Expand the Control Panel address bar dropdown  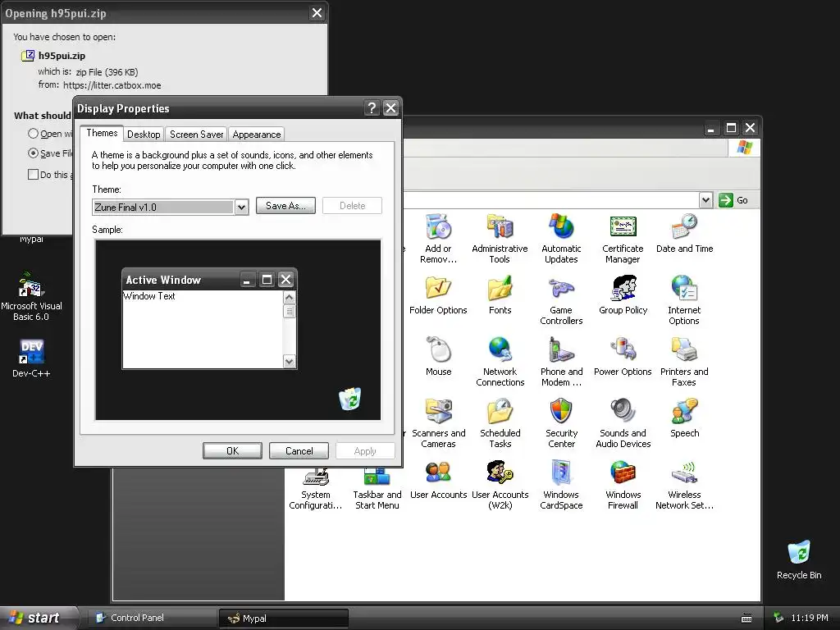(706, 200)
